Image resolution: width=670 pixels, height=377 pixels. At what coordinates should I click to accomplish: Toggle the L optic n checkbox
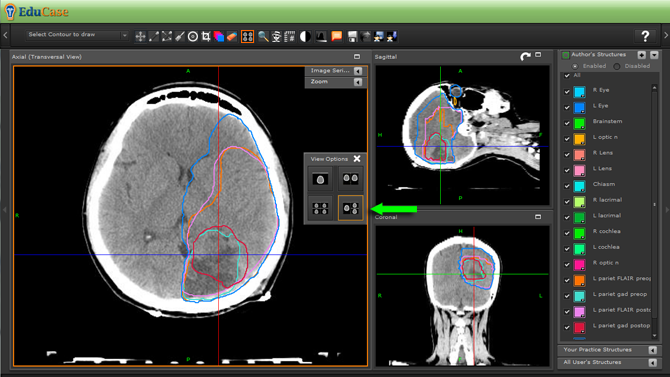pos(567,139)
